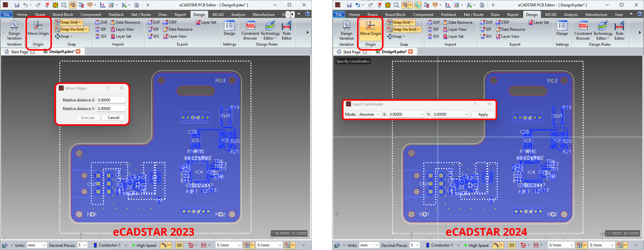The height and width of the screenshot is (250, 644).
Task: Switch to Analysis tab in the left window
Action: (238, 15)
